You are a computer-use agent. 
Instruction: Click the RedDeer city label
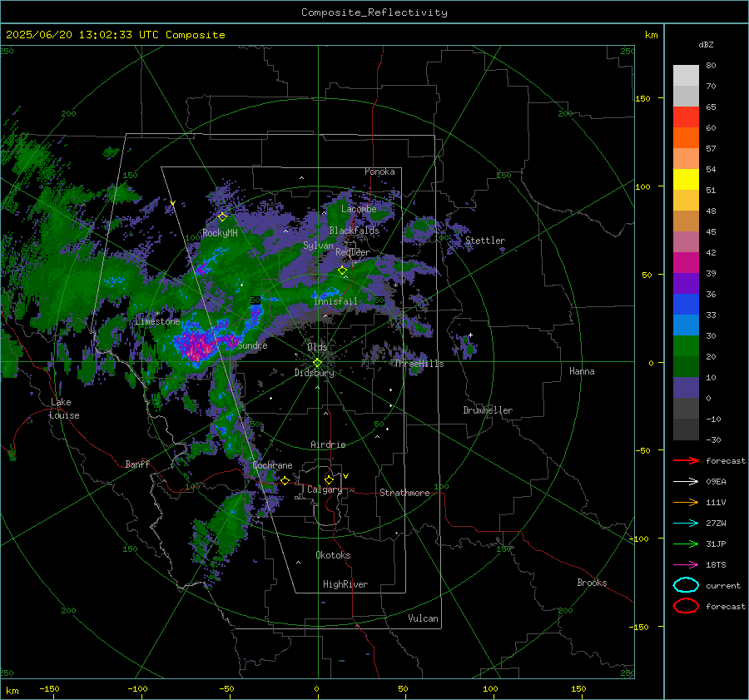pos(353,252)
